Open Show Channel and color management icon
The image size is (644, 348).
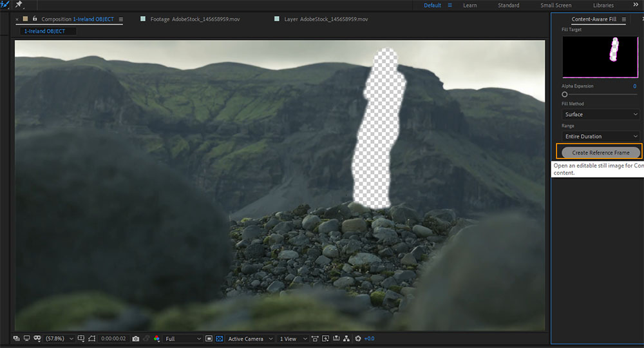click(x=157, y=339)
